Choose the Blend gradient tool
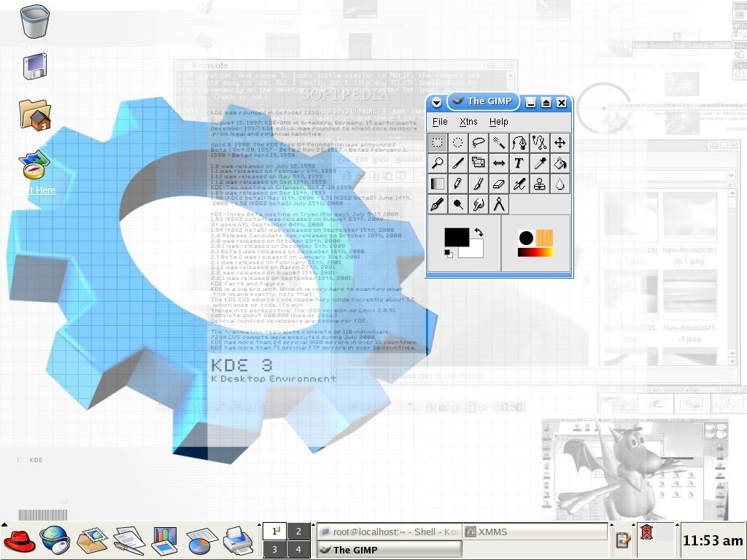The image size is (747, 560). click(438, 183)
